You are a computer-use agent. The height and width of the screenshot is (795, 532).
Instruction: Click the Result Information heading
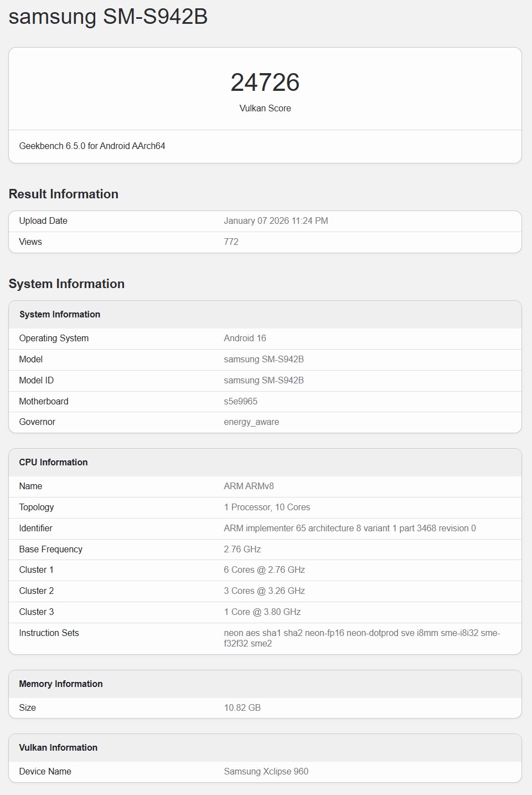click(x=63, y=194)
